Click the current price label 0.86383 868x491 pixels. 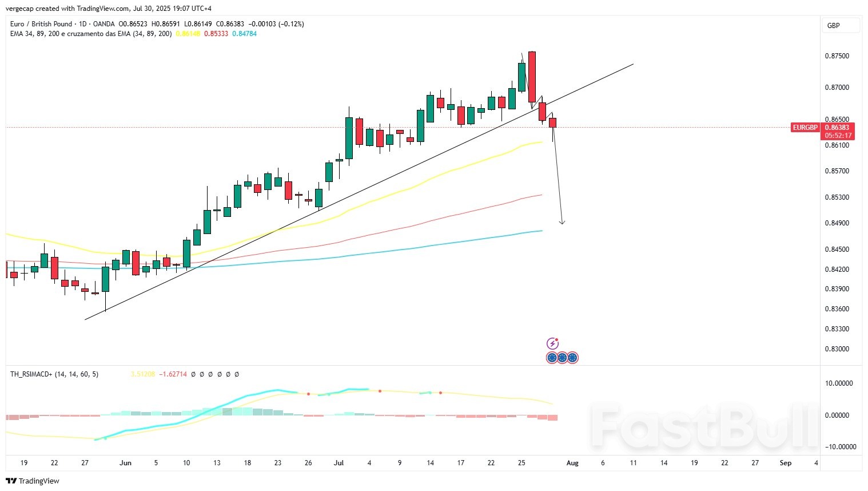tap(837, 127)
